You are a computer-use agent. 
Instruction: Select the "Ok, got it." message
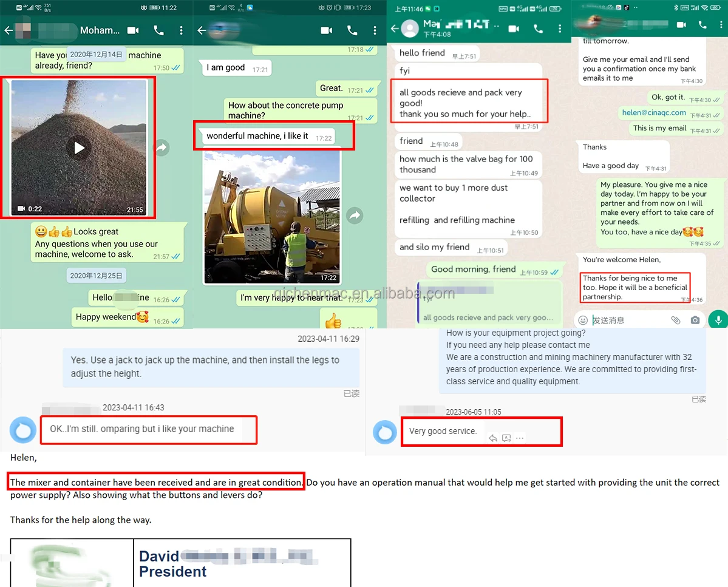click(685, 98)
